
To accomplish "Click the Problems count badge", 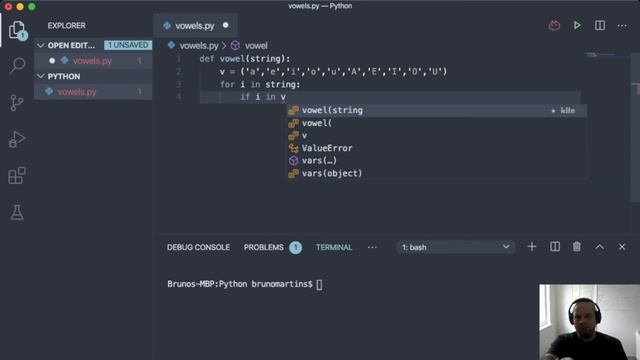I will coord(296,247).
